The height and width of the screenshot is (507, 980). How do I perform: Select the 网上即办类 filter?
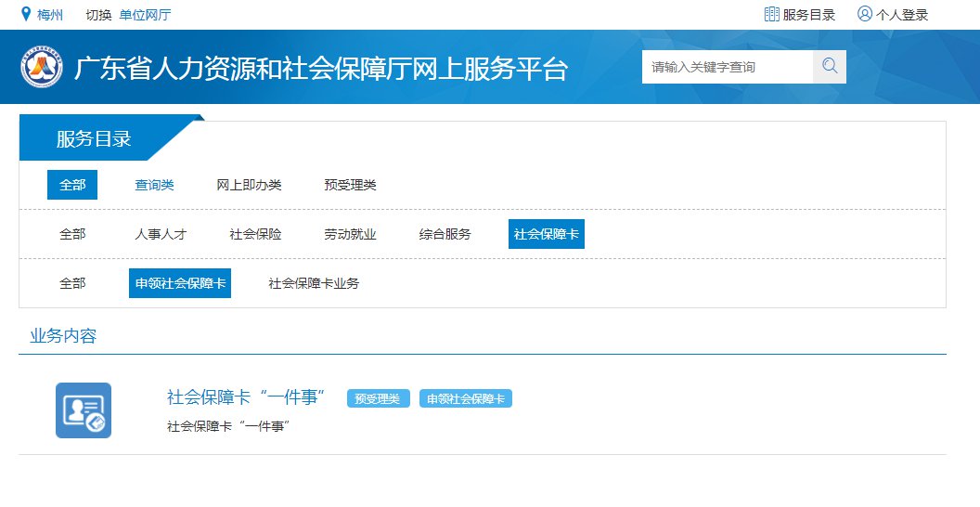249,185
